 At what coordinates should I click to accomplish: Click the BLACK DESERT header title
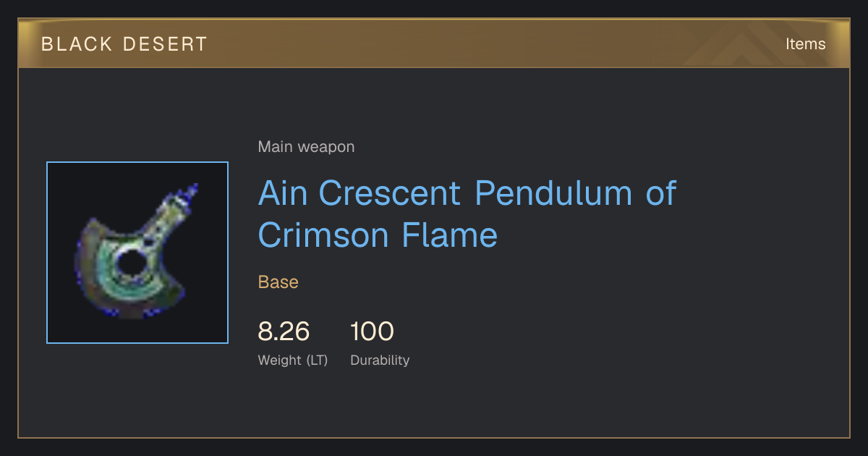pos(124,44)
